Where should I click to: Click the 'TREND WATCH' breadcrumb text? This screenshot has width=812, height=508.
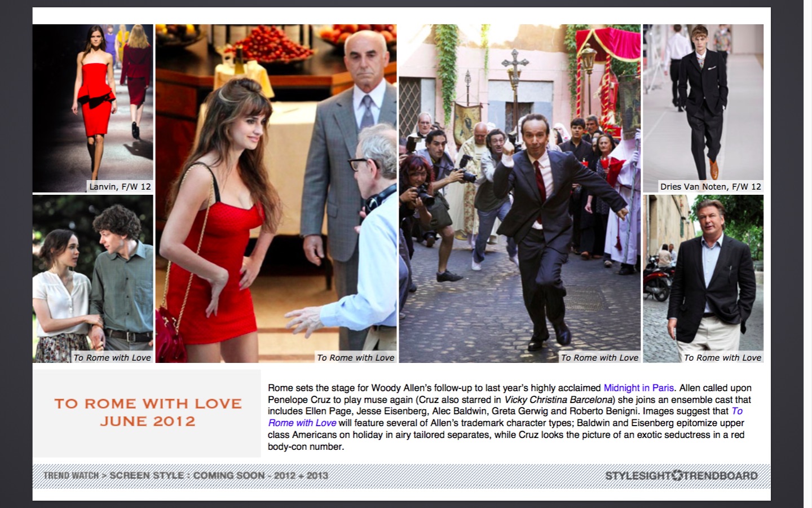(x=71, y=475)
